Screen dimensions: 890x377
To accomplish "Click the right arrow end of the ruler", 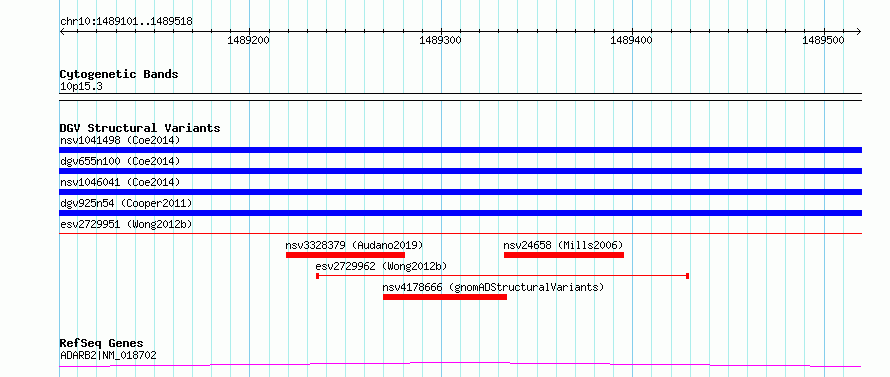I will coord(859,31).
